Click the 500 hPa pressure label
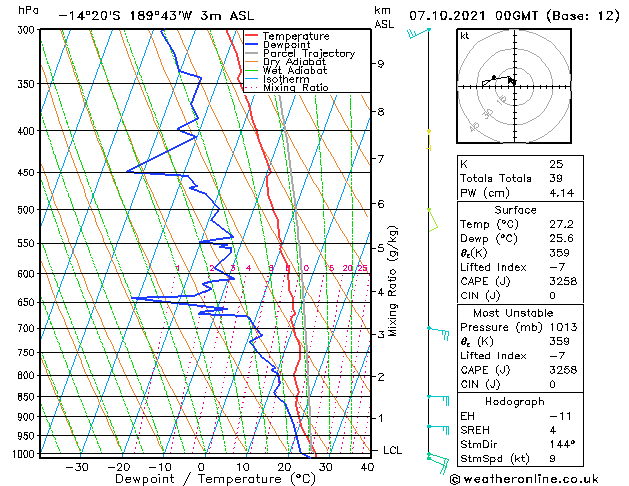 point(26,210)
